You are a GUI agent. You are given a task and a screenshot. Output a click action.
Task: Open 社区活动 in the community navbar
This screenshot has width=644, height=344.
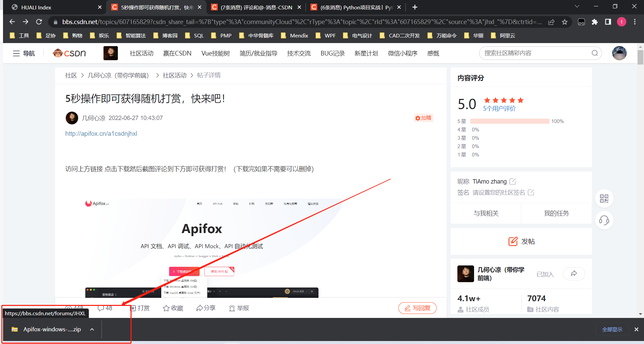point(142,53)
